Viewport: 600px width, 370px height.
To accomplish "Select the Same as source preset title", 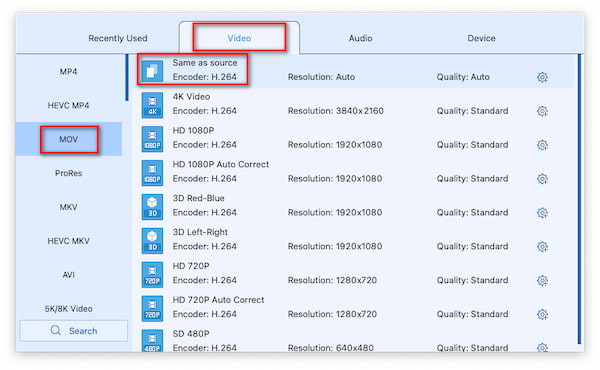I will tap(205, 63).
